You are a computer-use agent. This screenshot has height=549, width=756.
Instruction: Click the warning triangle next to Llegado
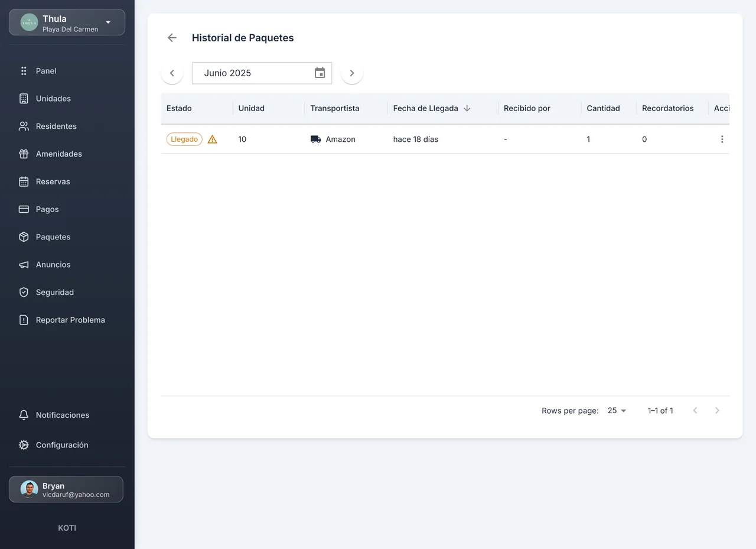point(213,139)
